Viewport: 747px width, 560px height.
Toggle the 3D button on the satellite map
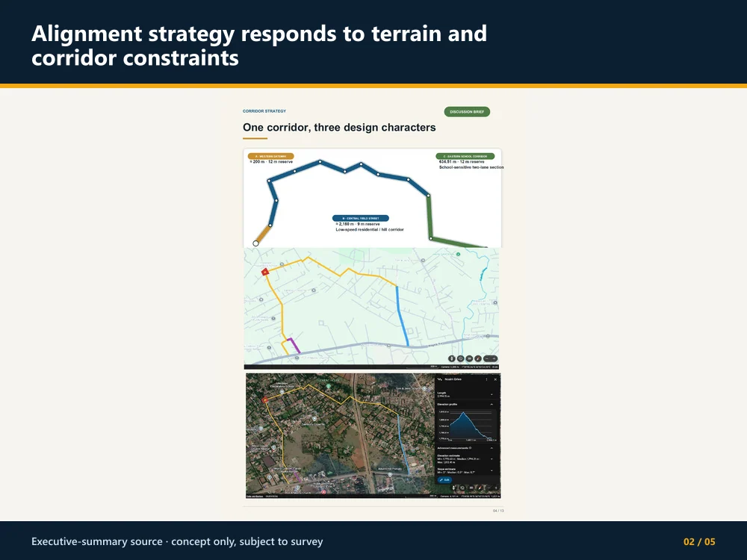(x=471, y=488)
